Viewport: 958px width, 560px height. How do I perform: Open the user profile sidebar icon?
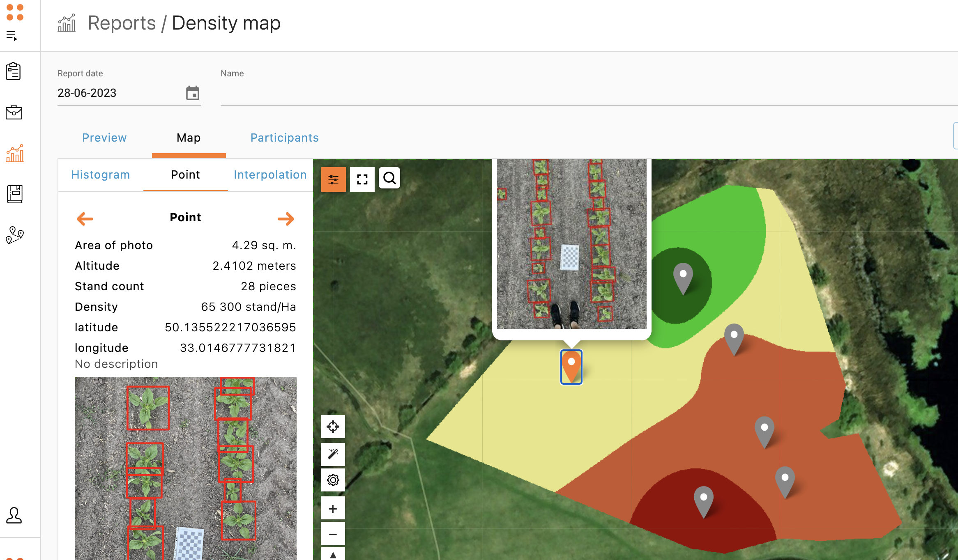click(14, 515)
